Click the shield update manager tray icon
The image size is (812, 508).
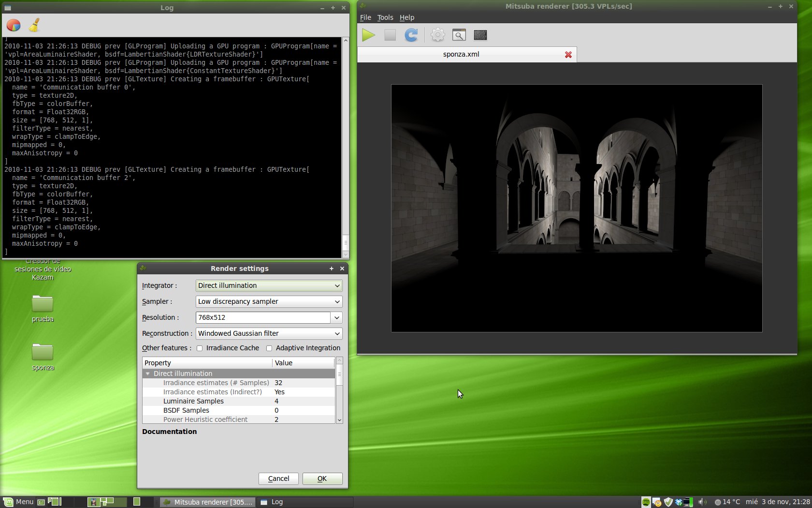coord(668,502)
